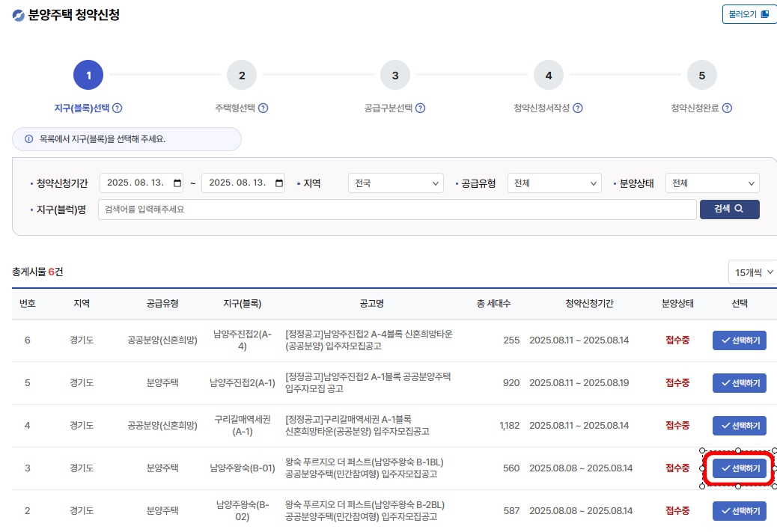Click the 총 세대수 column header
777x532 pixels.
(493, 304)
